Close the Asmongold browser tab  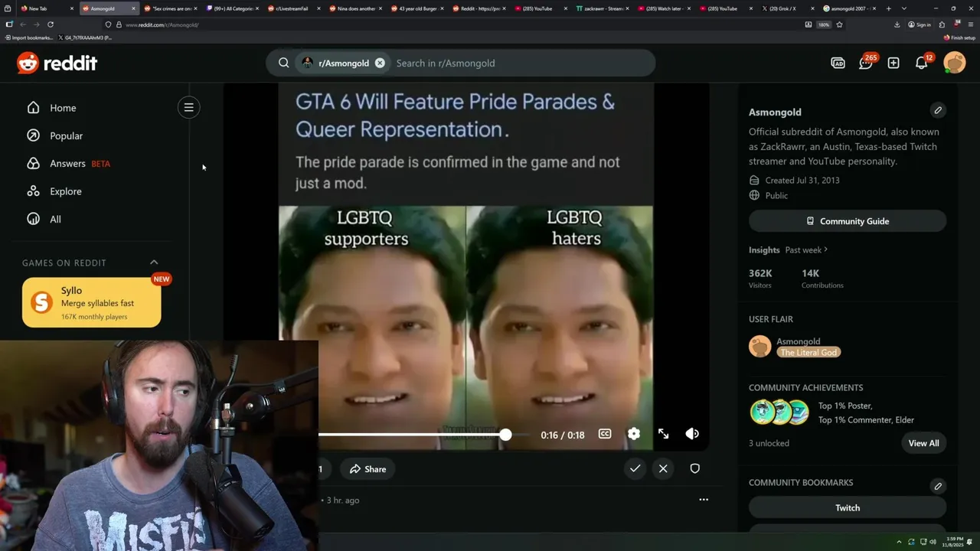point(133,8)
